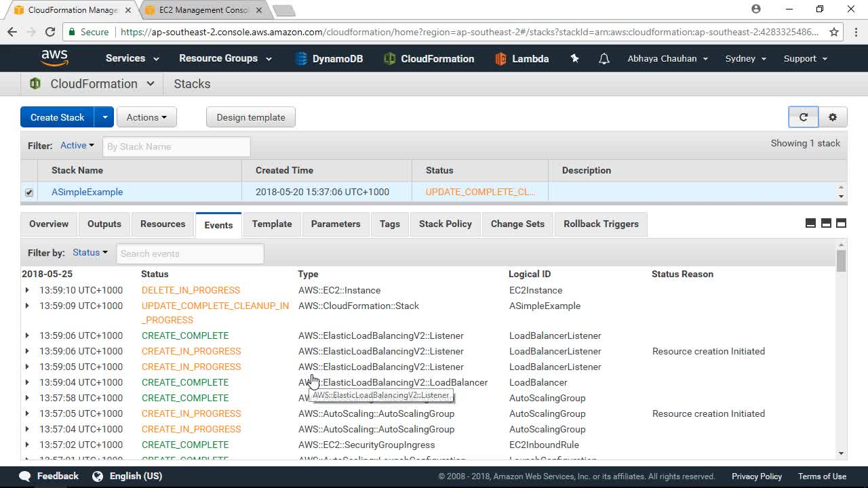Image resolution: width=868 pixels, height=488 pixels.
Task: Click the Search events input field
Action: (x=190, y=253)
